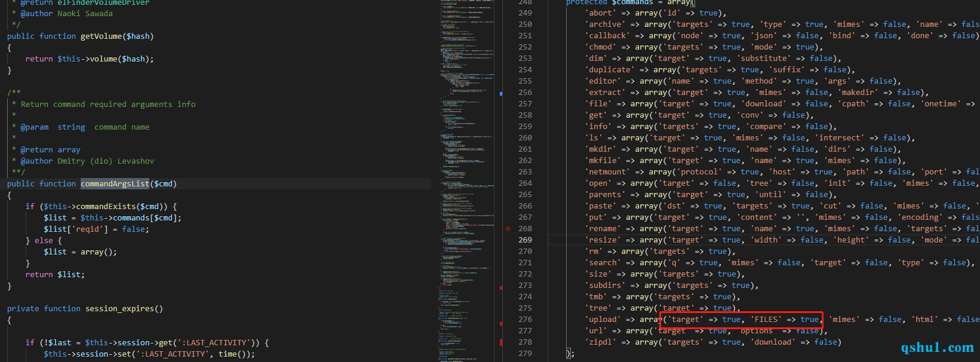Select line number 279 in the gutter

pyautogui.click(x=525, y=354)
